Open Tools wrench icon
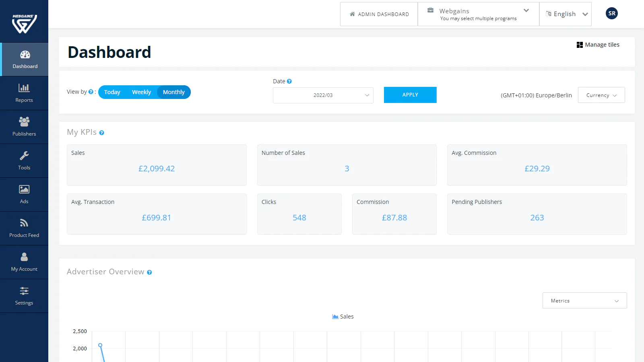 click(24, 156)
